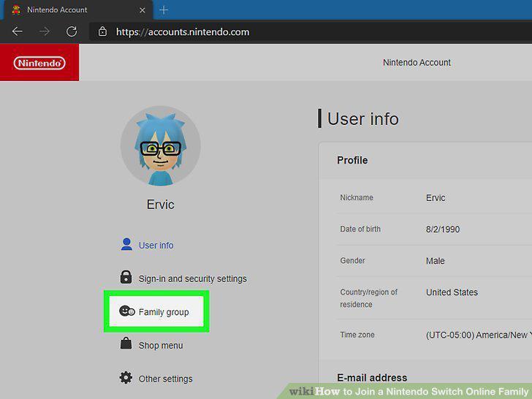Click the browser forward arrow
Screen dimensions: 532x399
click(45, 31)
